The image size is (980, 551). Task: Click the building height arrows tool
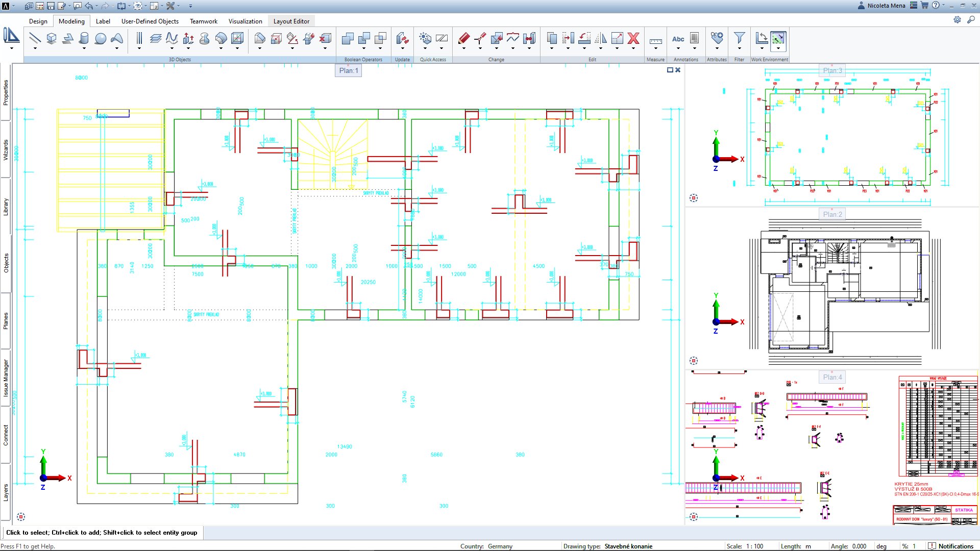188,38
